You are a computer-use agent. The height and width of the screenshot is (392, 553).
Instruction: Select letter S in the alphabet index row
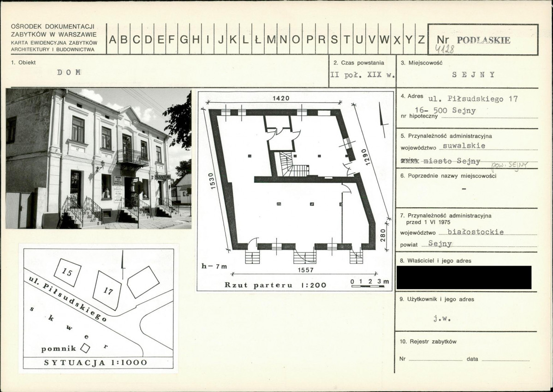[x=334, y=40]
